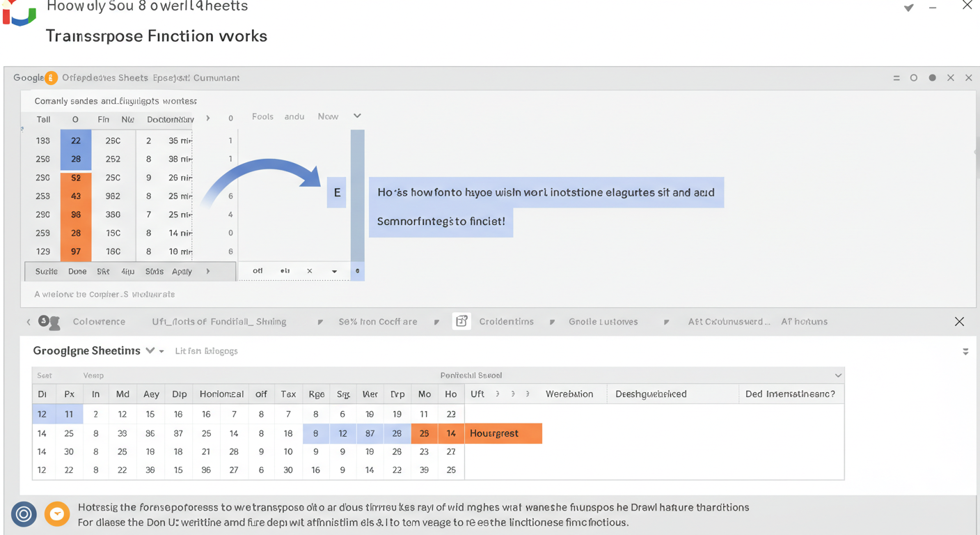This screenshot has height=535, width=980.
Task: Select the orange cell 25 under Mo
Action: point(424,433)
